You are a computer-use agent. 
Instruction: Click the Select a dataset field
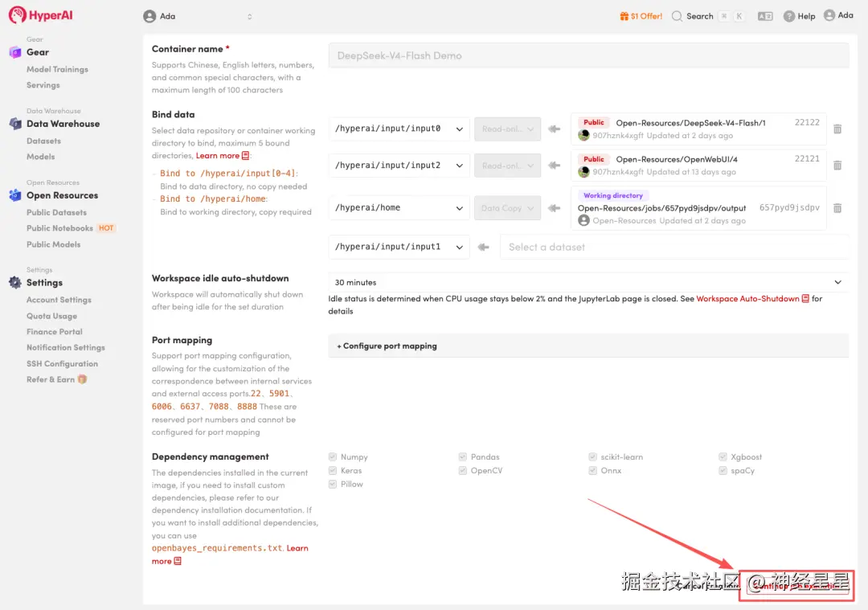coord(674,248)
